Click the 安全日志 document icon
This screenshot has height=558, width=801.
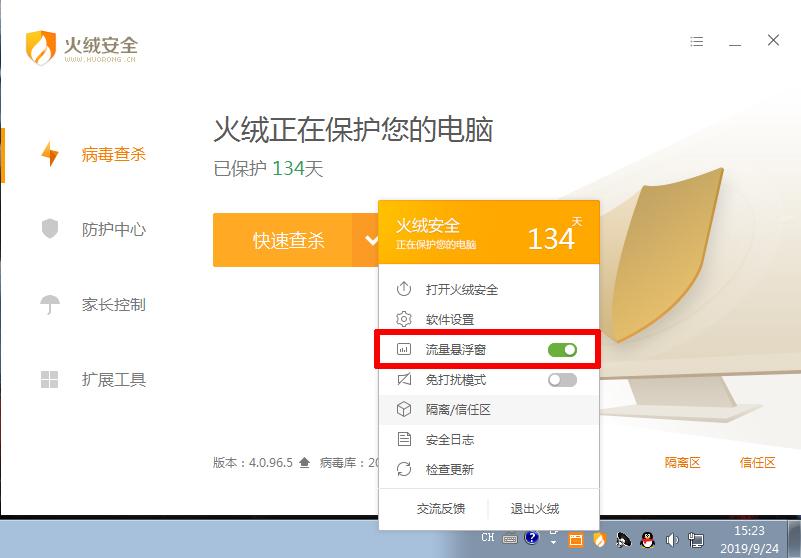pos(404,439)
